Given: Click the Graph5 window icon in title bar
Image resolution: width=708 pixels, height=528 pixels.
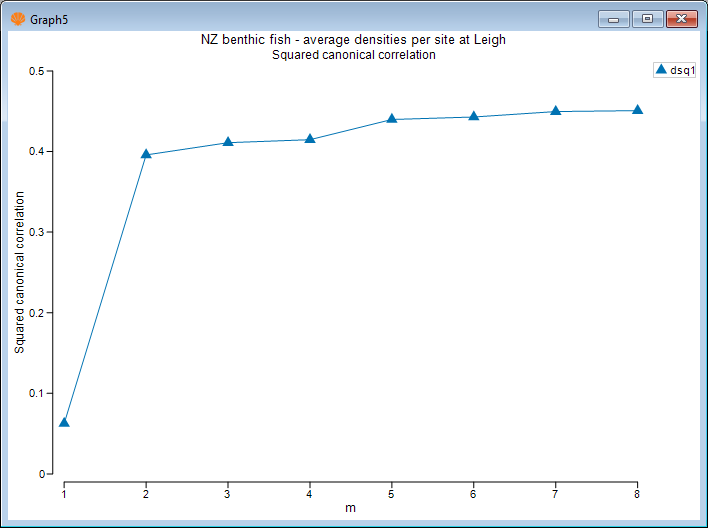Looking at the screenshot, I should (17, 18).
